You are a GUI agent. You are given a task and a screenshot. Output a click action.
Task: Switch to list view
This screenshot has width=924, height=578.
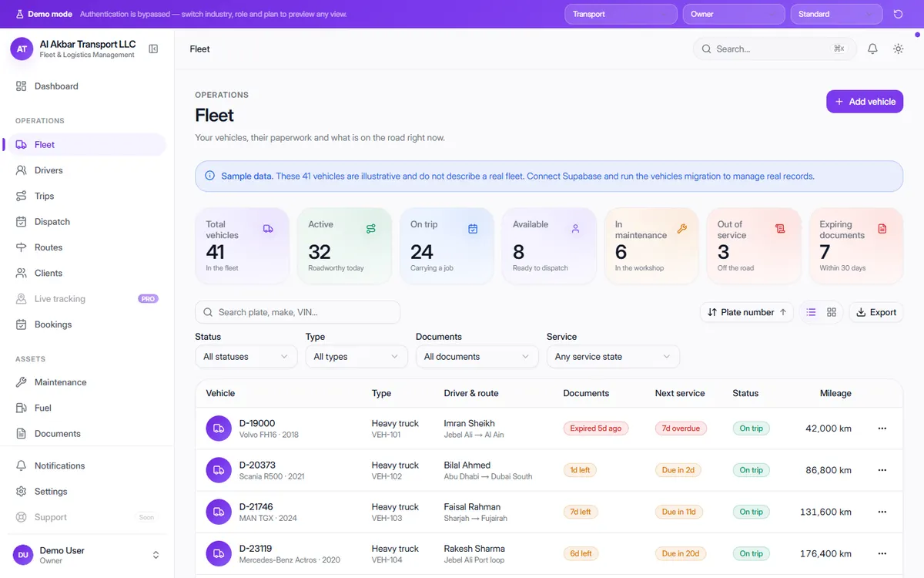[811, 312]
